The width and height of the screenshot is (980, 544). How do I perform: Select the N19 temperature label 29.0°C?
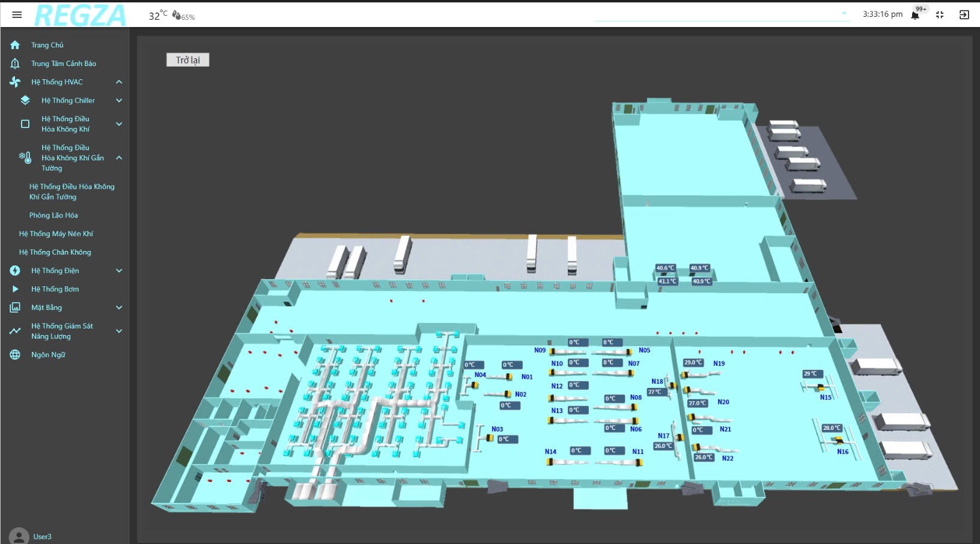(693, 363)
